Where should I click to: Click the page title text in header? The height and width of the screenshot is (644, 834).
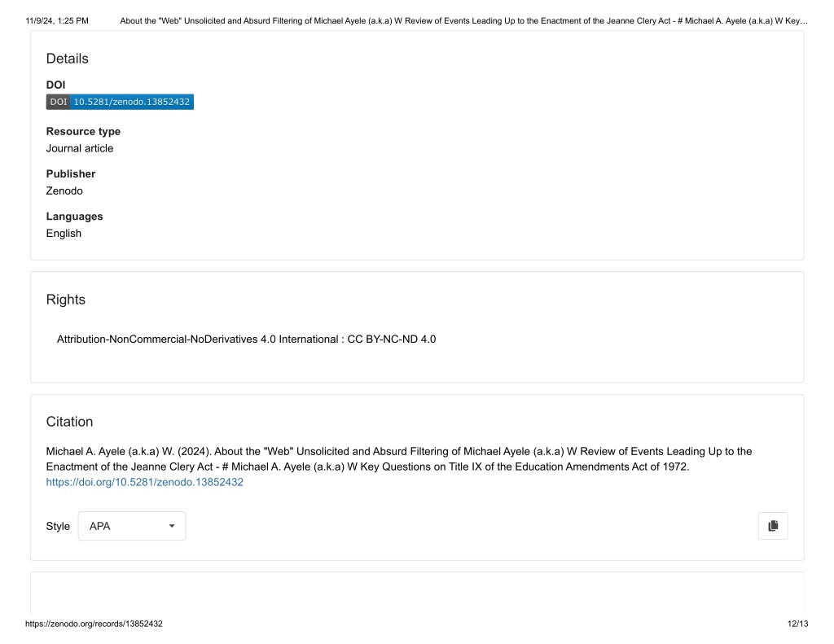coord(463,20)
